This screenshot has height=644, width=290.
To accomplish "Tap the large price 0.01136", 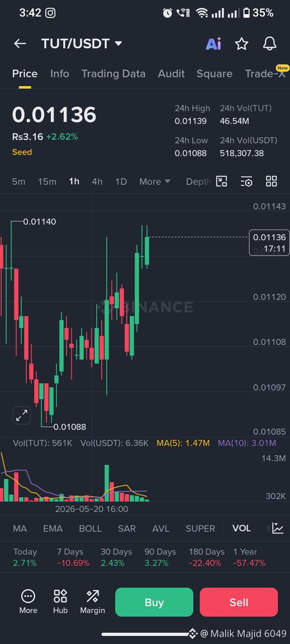I will click(x=54, y=115).
